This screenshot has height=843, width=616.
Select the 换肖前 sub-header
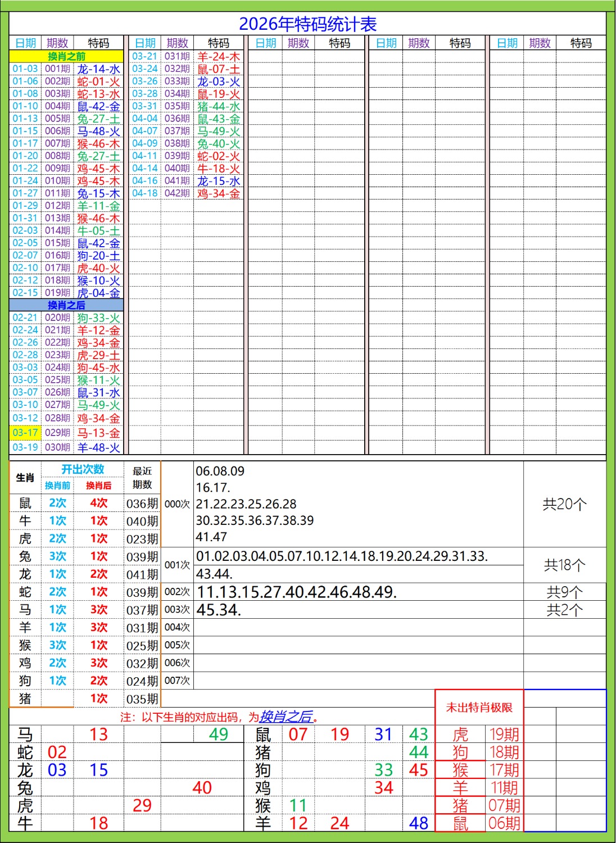[57, 486]
